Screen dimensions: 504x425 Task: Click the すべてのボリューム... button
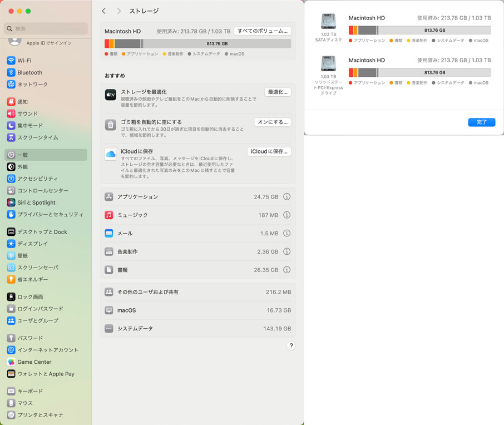(x=263, y=31)
